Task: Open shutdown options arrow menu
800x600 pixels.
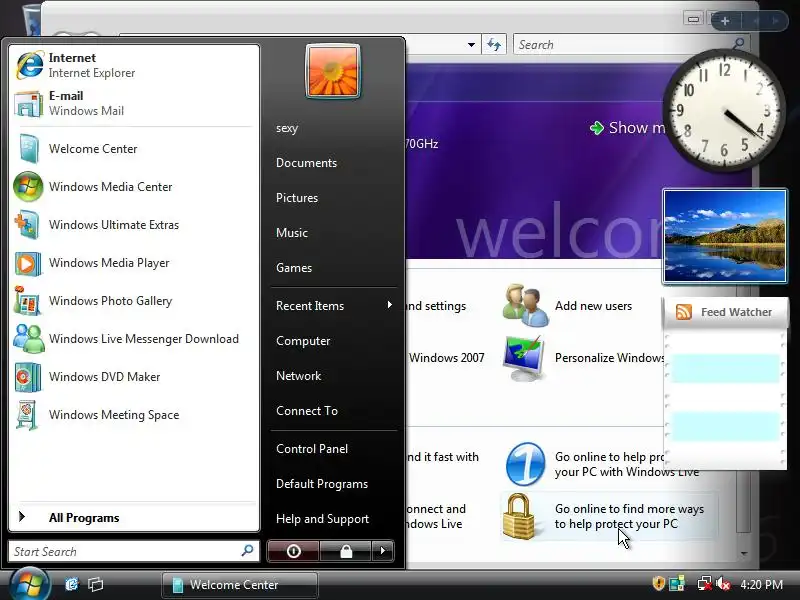Action: point(383,551)
